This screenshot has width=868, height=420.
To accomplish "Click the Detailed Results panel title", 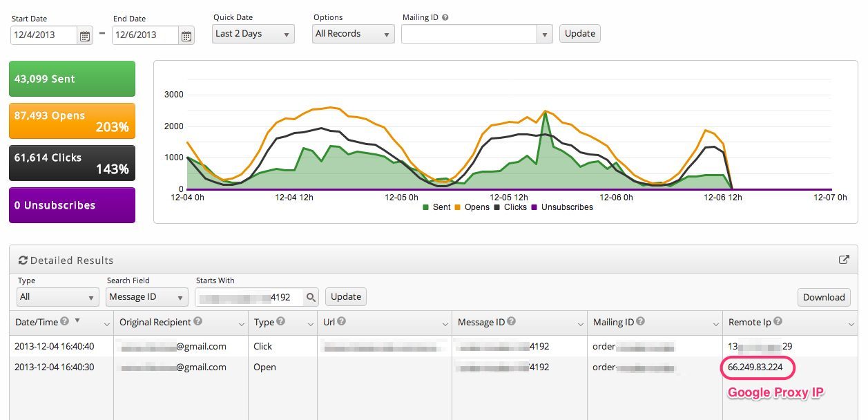I will pos(72,260).
